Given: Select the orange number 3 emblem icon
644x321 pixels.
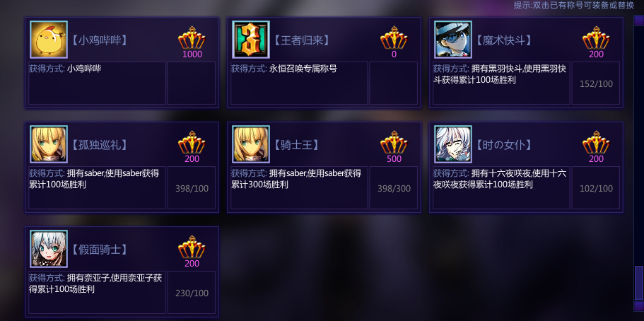Looking at the screenshot, I should tap(250, 40).
